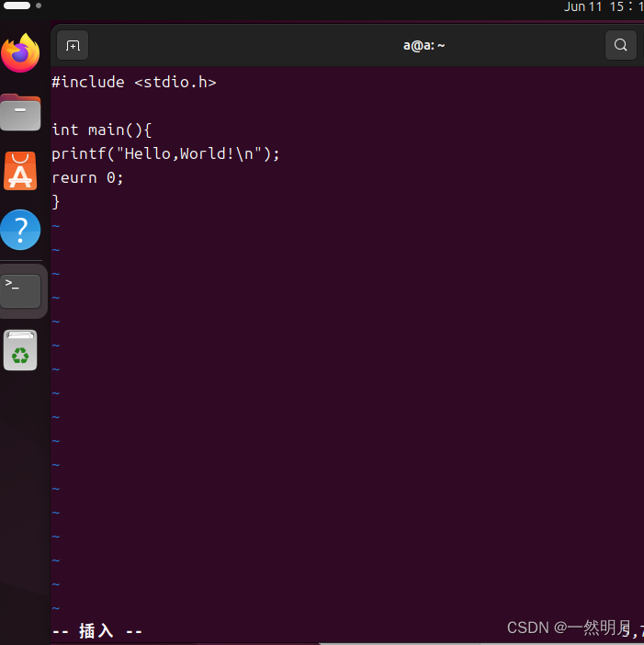Click the a@a: ~ window title
The width and height of the screenshot is (644, 645).
(x=424, y=45)
